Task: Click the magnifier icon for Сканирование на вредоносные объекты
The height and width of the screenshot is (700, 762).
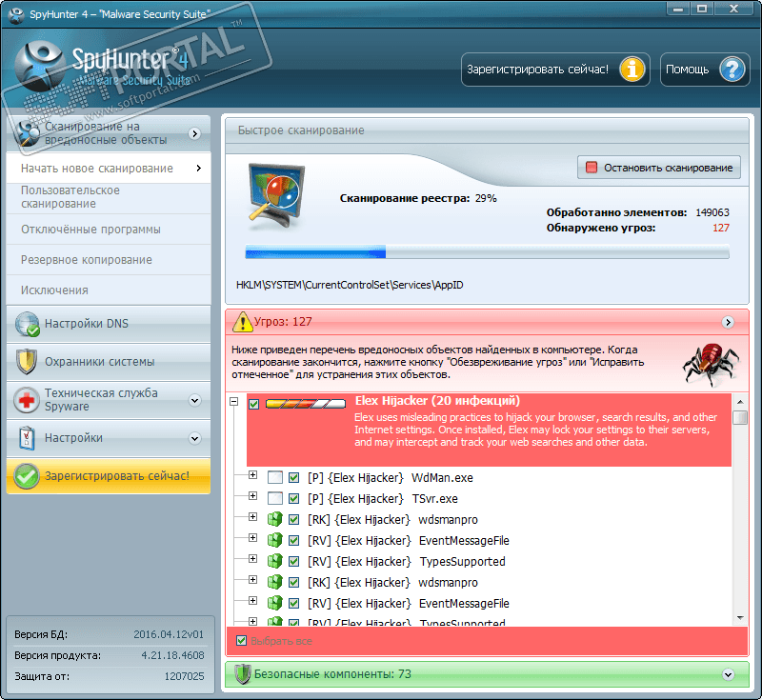Action: coord(27,133)
